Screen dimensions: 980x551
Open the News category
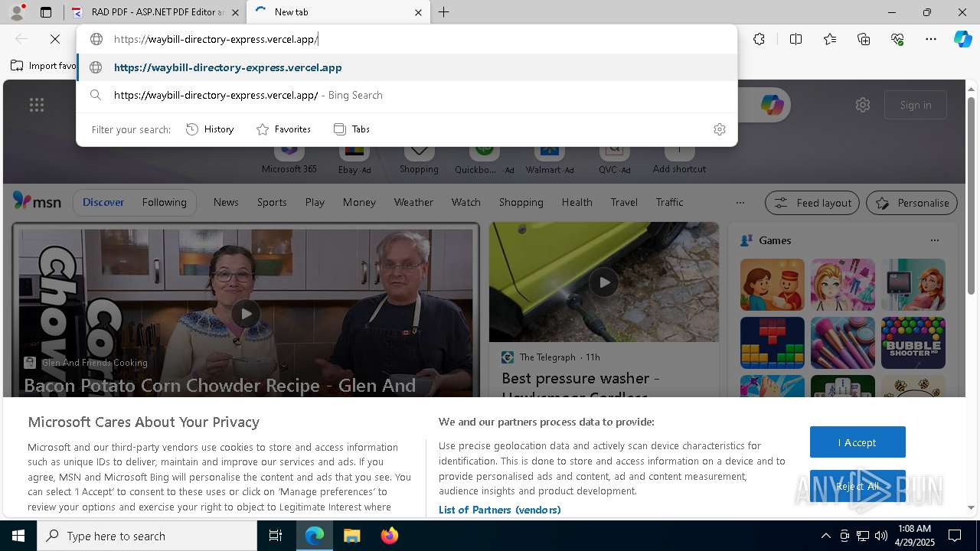click(x=226, y=202)
